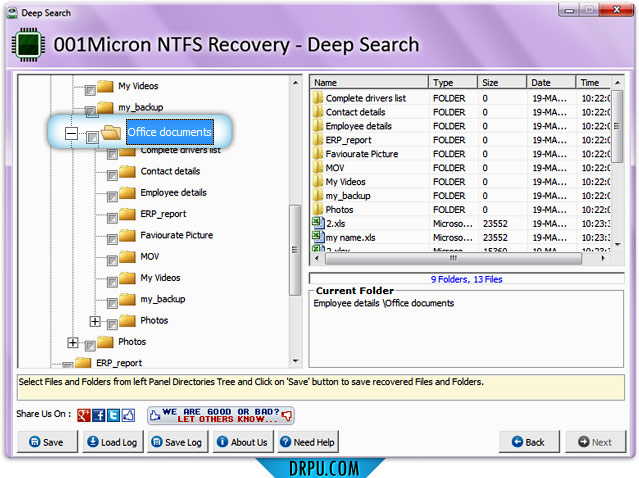The image size is (639, 478).
Task: Expand Photos subfolder inside Office documents
Action: click(95, 321)
